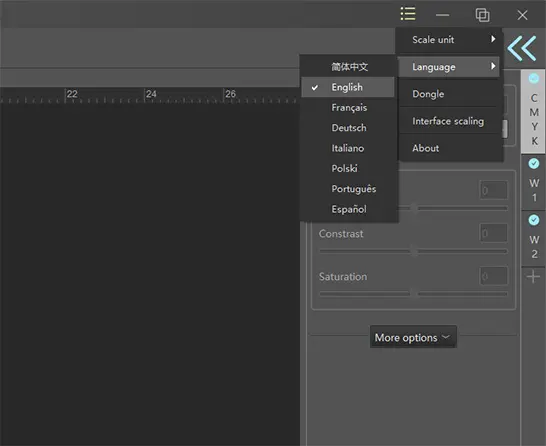Expand the More options dropdown
Image resolution: width=546 pixels, height=446 pixels.
(x=413, y=337)
